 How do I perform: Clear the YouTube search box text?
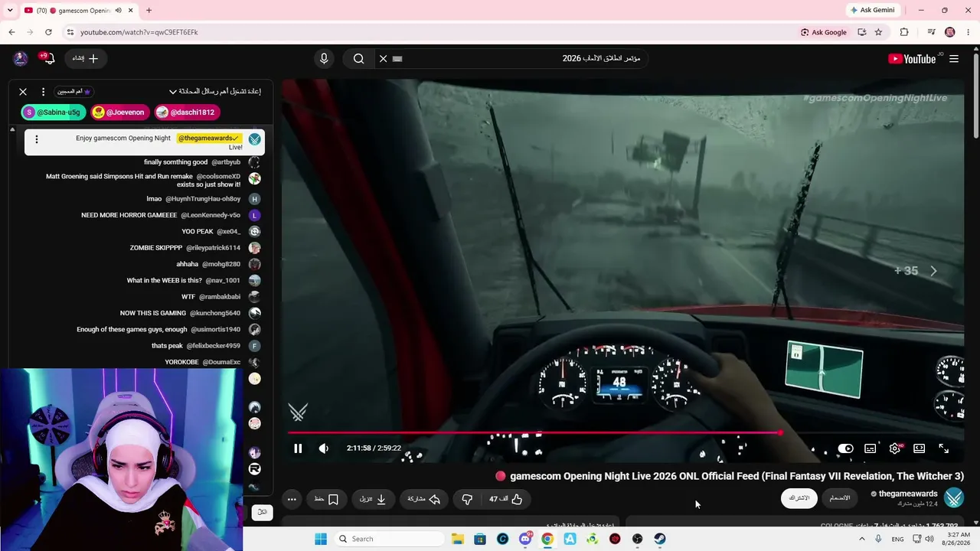tap(384, 59)
